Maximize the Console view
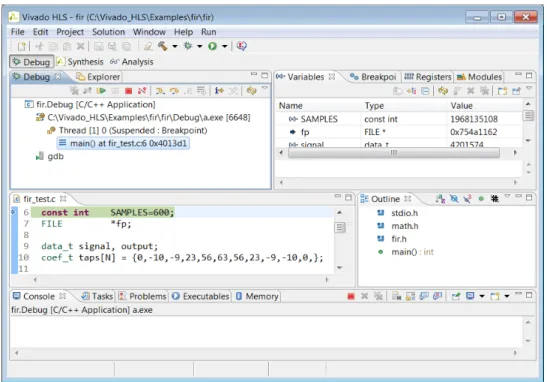 click(529, 295)
